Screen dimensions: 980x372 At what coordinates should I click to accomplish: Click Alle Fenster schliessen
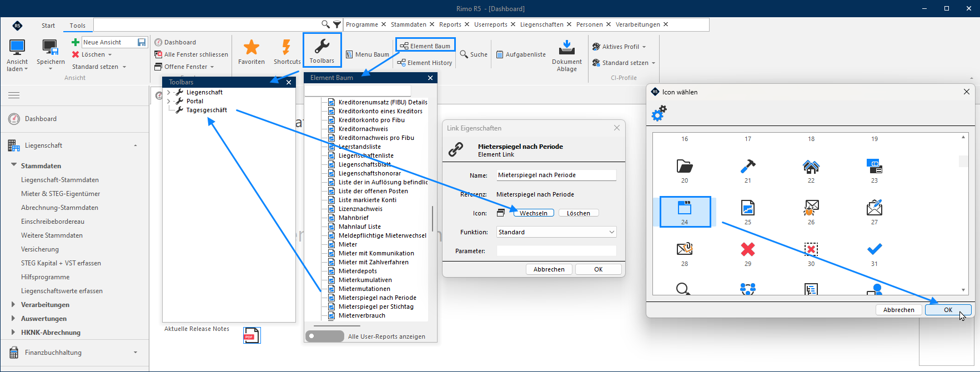pos(191,54)
